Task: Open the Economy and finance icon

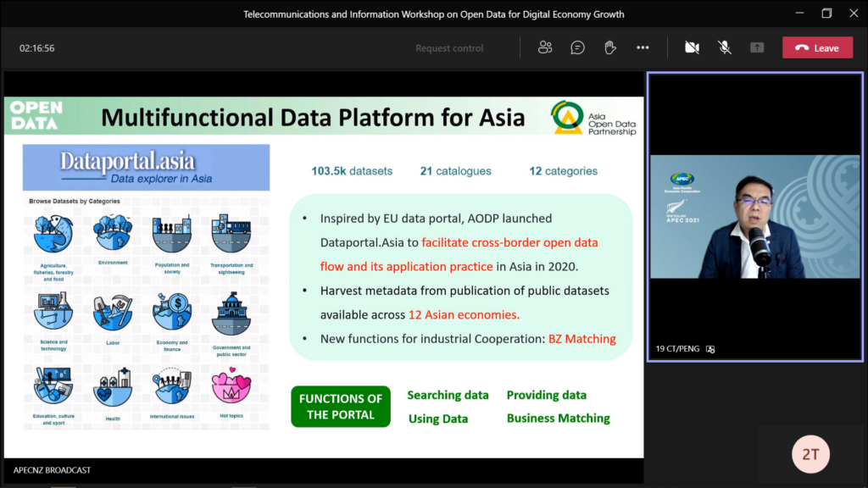Action: coord(172,312)
